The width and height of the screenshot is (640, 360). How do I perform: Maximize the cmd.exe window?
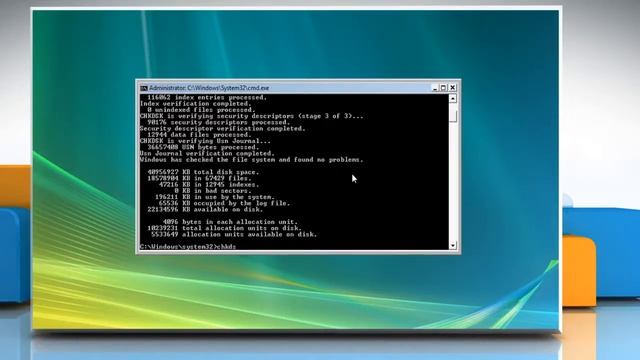(x=444, y=88)
